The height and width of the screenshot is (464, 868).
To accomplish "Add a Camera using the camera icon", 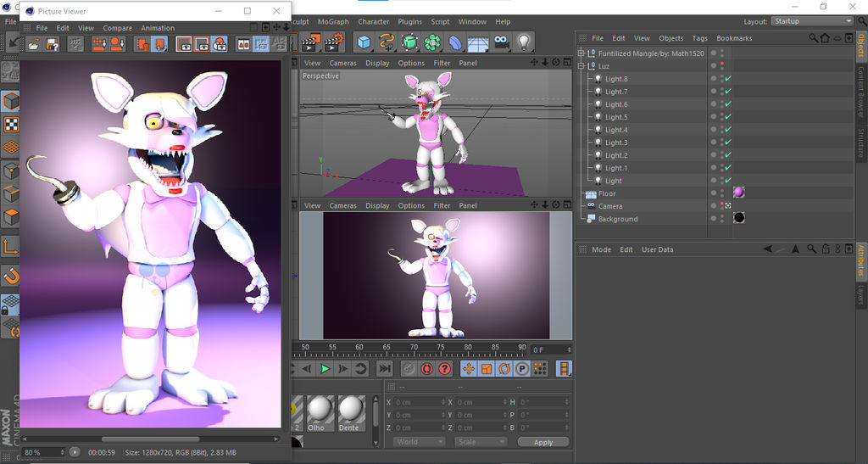I will pos(501,42).
